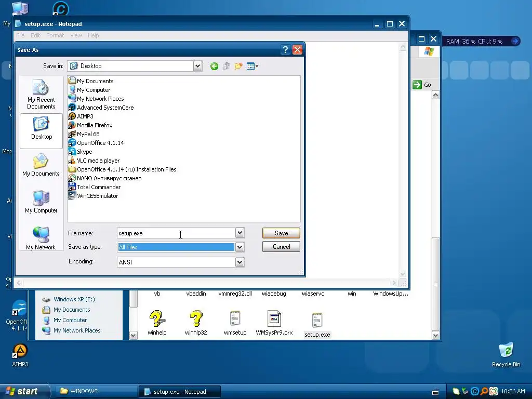Create a new folder in the Save As dialog
Image resolution: width=532 pixels, height=399 pixels.
(x=238, y=66)
